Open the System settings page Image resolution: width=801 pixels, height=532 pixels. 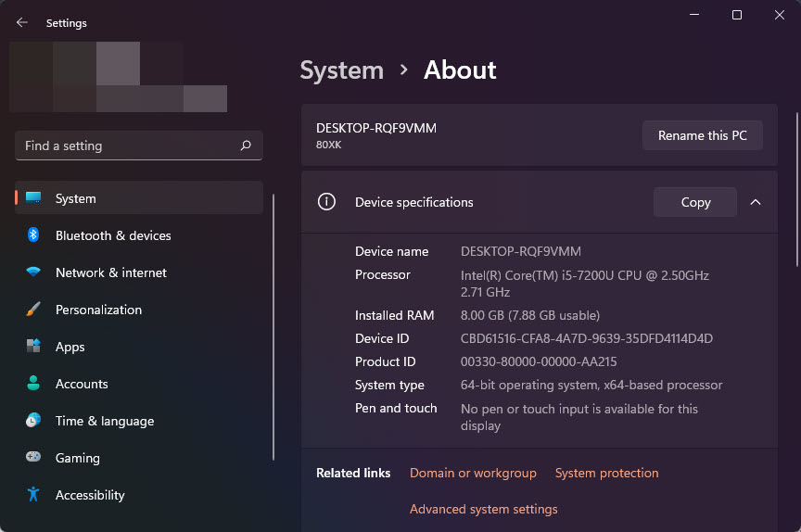[139, 198]
